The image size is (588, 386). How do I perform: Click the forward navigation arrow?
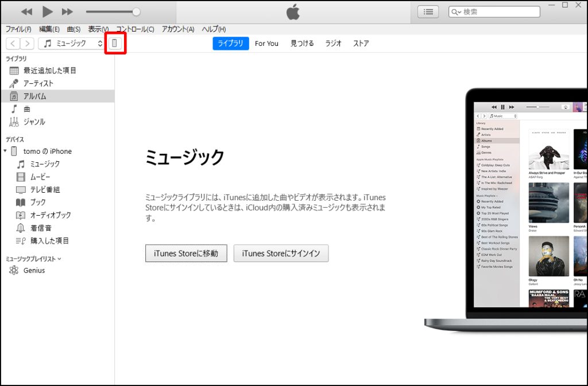(x=27, y=44)
